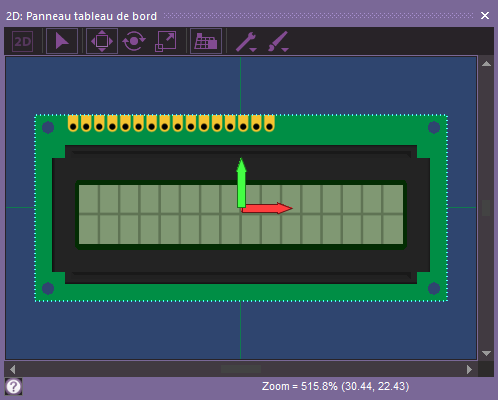The height and width of the screenshot is (400, 498).
Task: Open the help question mark icon
Action: pos(13,387)
